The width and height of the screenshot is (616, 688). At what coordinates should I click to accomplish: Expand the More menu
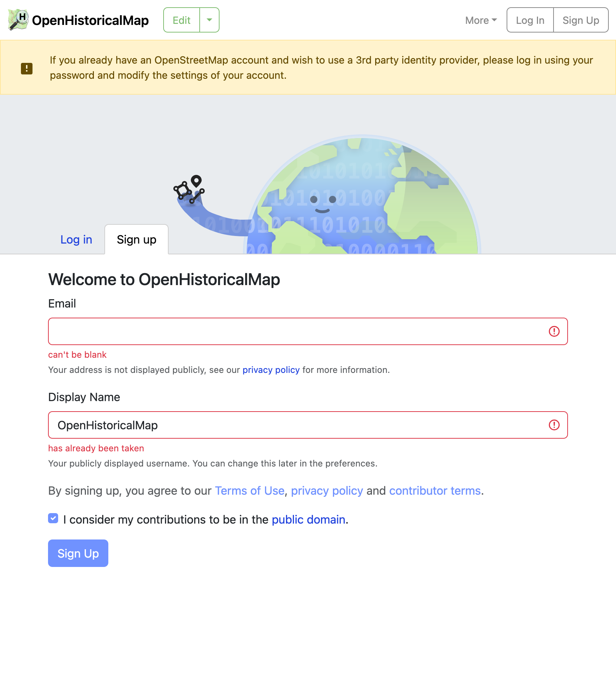[481, 20]
